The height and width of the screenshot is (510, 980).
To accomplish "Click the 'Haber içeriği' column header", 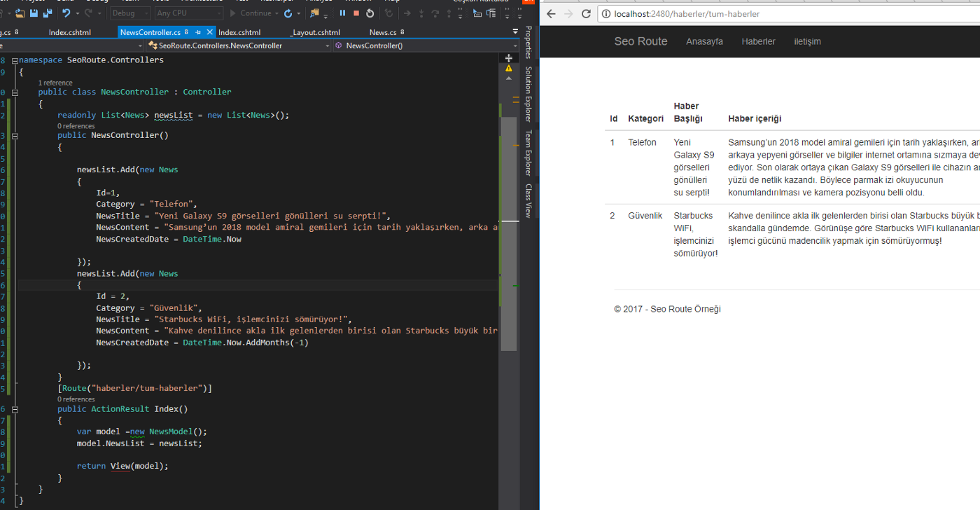I will (755, 118).
